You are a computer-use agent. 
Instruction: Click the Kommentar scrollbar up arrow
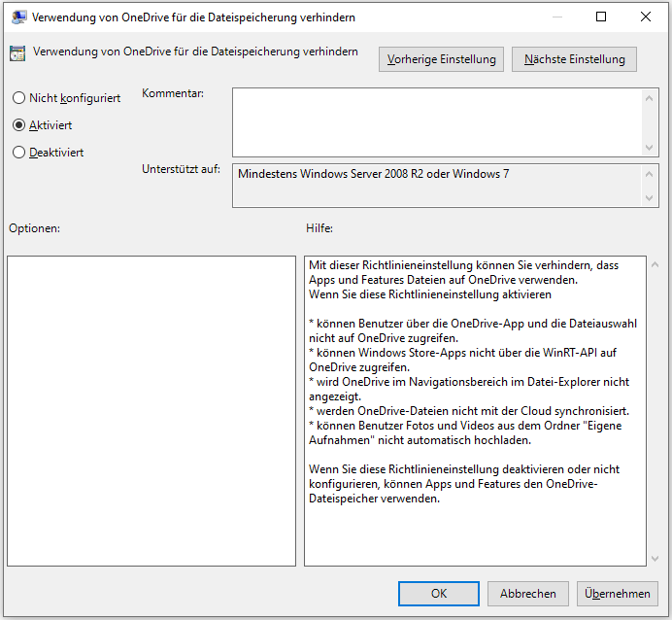click(650, 98)
